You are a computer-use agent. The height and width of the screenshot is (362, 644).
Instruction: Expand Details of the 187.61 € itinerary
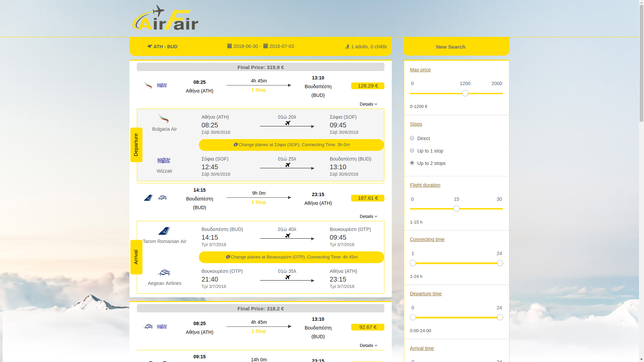[368, 216]
